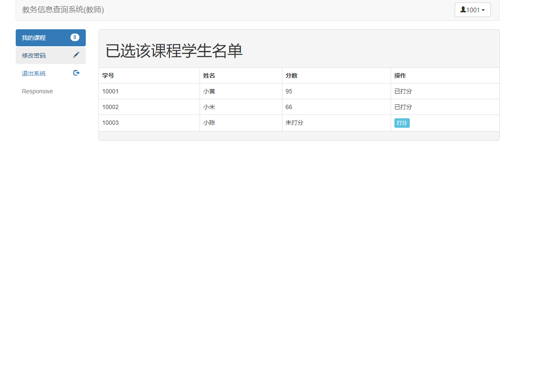Click the 已选该课程学生名单 heading
This screenshot has height=392, width=535.
[x=173, y=50]
